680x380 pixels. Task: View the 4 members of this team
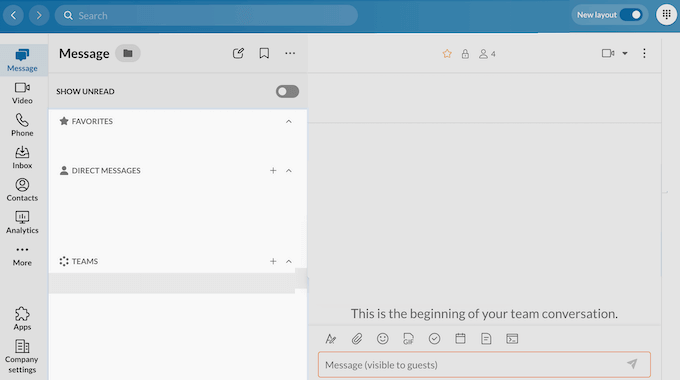click(487, 54)
